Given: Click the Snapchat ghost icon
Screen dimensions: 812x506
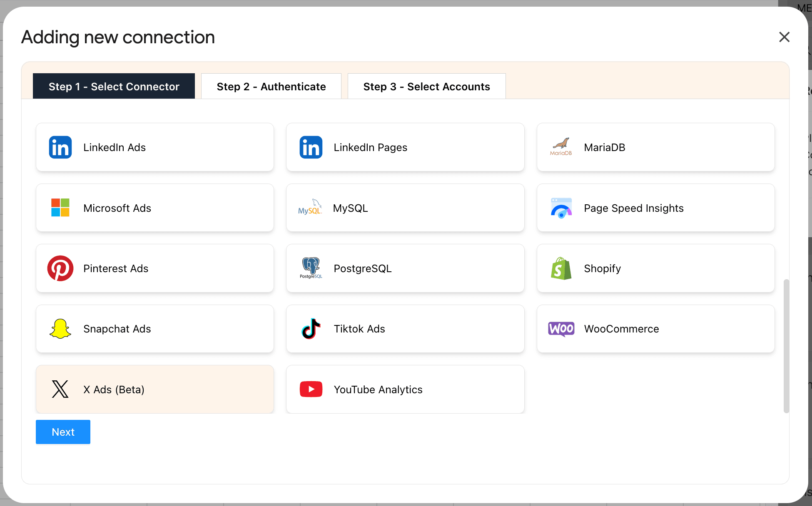Looking at the screenshot, I should [x=60, y=329].
